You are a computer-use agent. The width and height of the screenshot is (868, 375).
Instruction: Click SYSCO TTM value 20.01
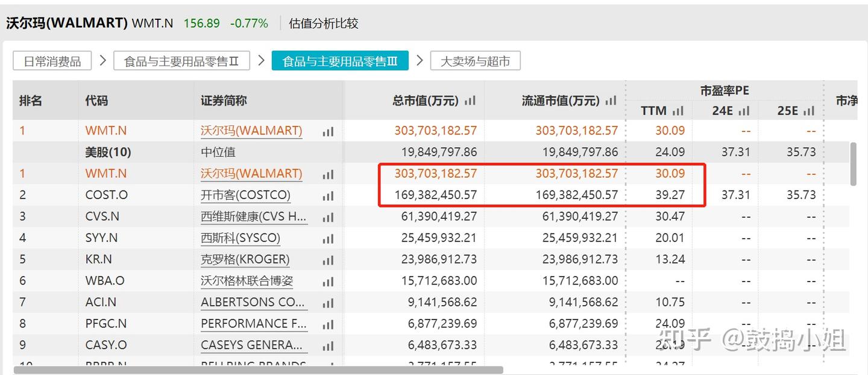[670, 238]
